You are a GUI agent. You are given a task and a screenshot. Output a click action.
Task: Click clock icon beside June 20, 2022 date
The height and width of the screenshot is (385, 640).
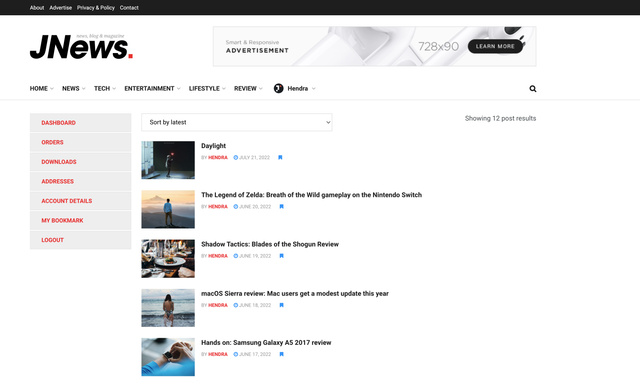pos(236,207)
